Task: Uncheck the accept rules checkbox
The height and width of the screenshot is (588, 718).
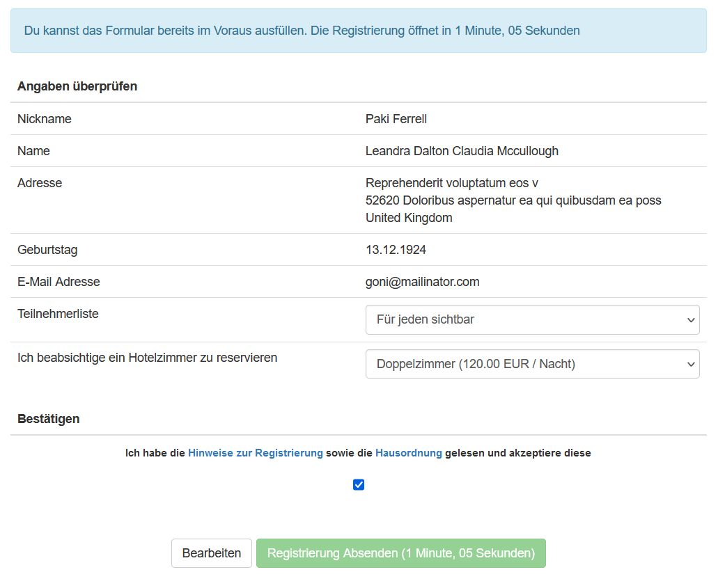Action: 359,485
